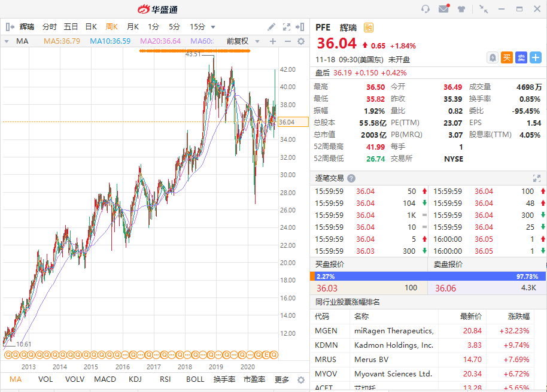Click the 华盛通 logo
The image size is (547, 392).
tap(157, 10)
